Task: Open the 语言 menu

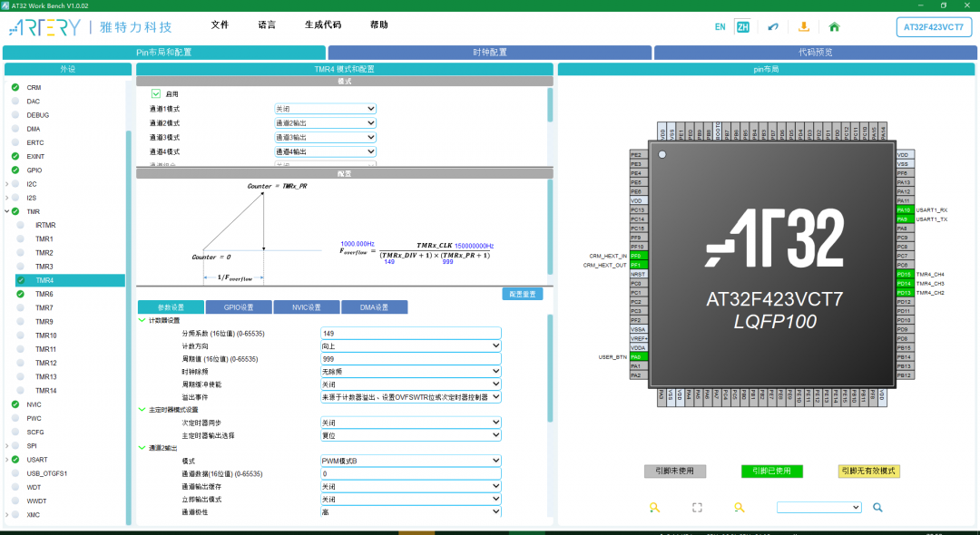Action: (267, 25)
